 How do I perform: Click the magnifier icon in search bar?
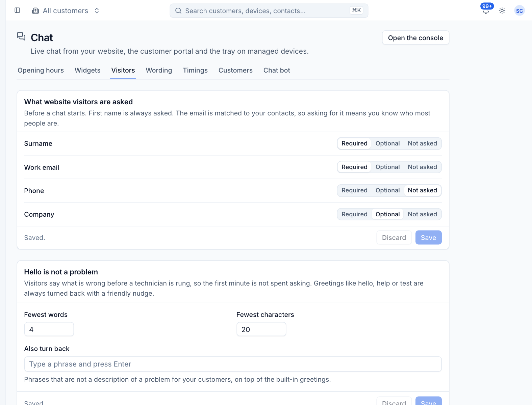point(178,11)
